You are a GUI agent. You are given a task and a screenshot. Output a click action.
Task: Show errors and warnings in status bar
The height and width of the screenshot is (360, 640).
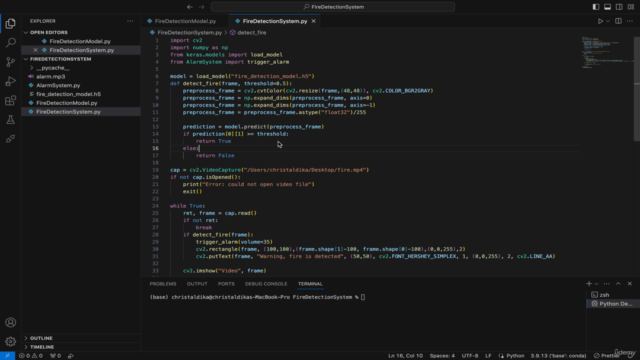coord(31,356)
